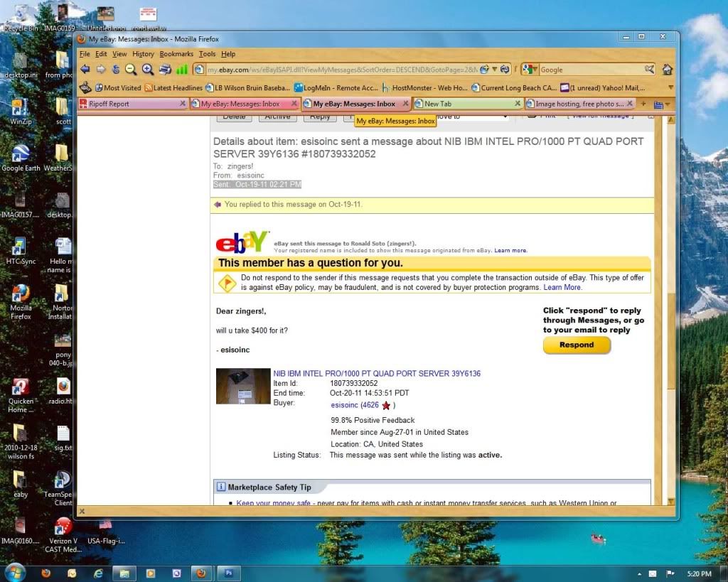Open Most Visited bookmarks folder
728x582 pixels.
pos(118,87)
